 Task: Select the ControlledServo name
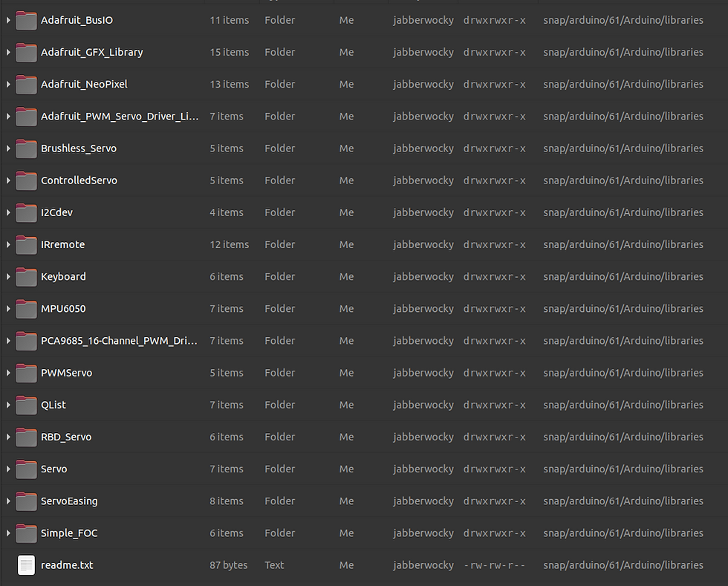[79, 180]
